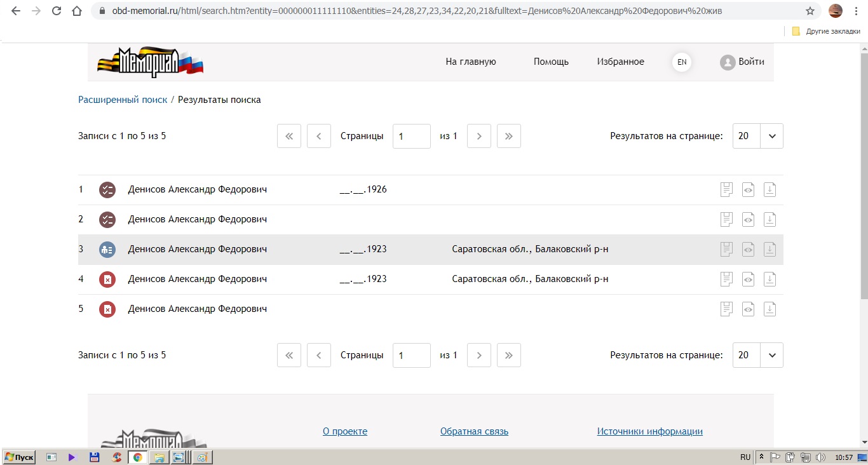Open top results-per-page dropdown
Image resolution: width=868 pixels, height=465 pixels.
[772, 136]
